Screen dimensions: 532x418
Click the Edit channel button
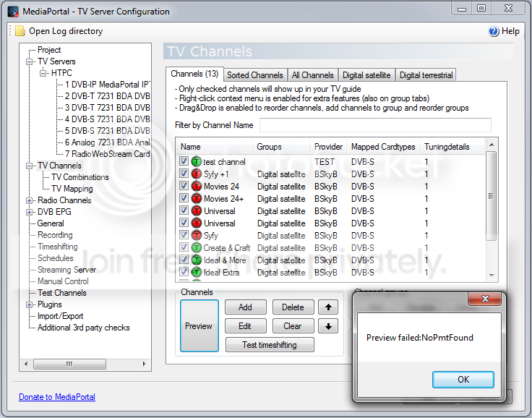[x=245, y=326]
